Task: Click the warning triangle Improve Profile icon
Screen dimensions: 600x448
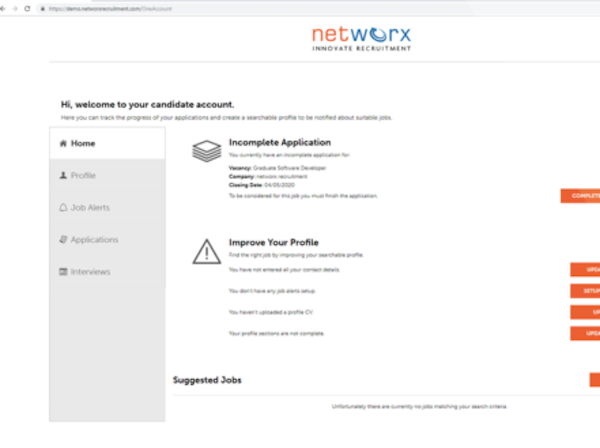Action: pyautogui.click(x=205, y=251)
